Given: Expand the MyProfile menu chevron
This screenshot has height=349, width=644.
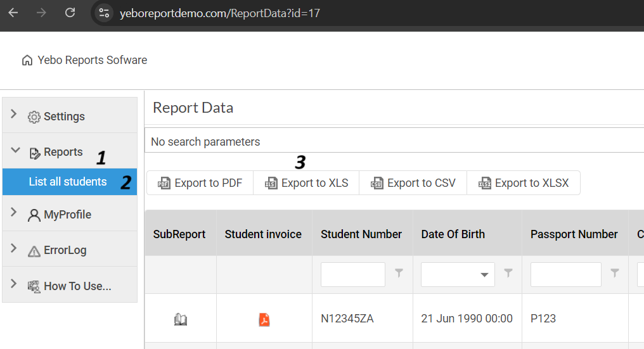Looking at the screenshot, I should click(13, 212).
